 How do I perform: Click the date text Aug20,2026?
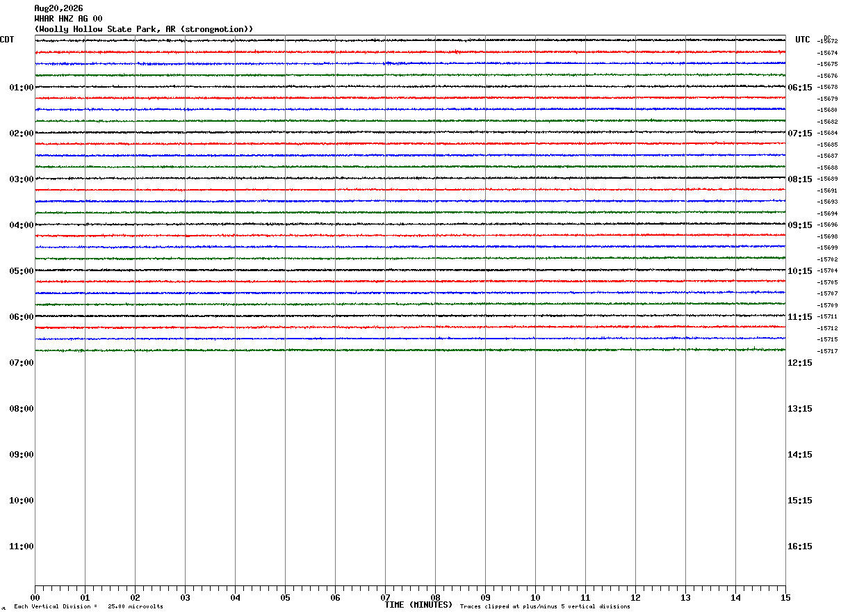point(58,8)
